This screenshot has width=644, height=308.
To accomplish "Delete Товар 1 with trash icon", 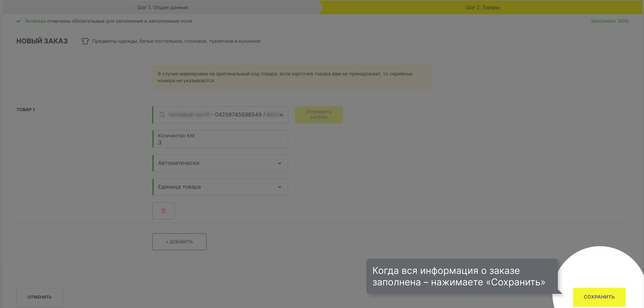I will (163, 211).
